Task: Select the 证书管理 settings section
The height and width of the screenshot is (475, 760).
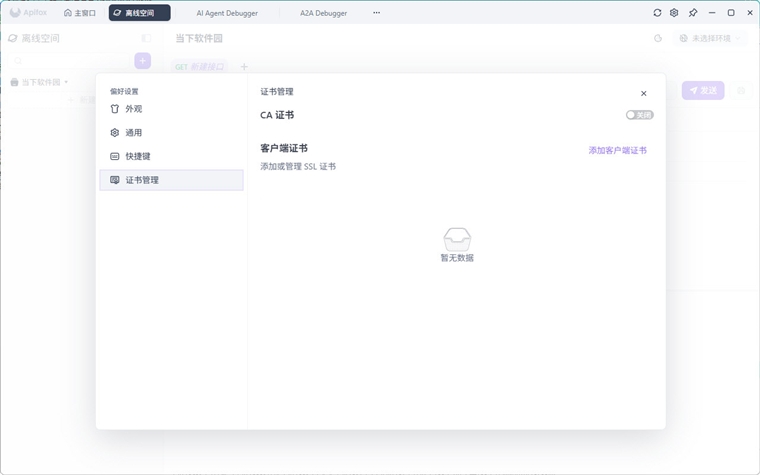Action: 171,180
